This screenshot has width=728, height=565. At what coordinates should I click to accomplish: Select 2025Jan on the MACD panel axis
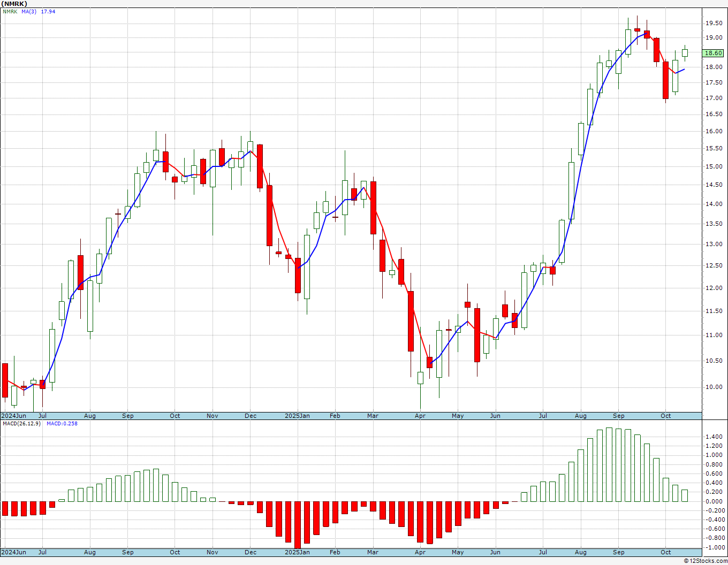[x=297, y=552]
